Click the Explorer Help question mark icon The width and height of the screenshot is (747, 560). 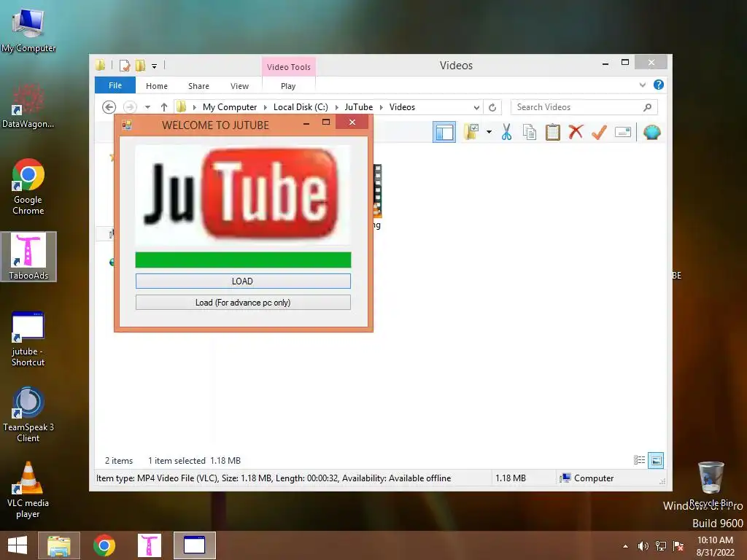tap(659, 85)
